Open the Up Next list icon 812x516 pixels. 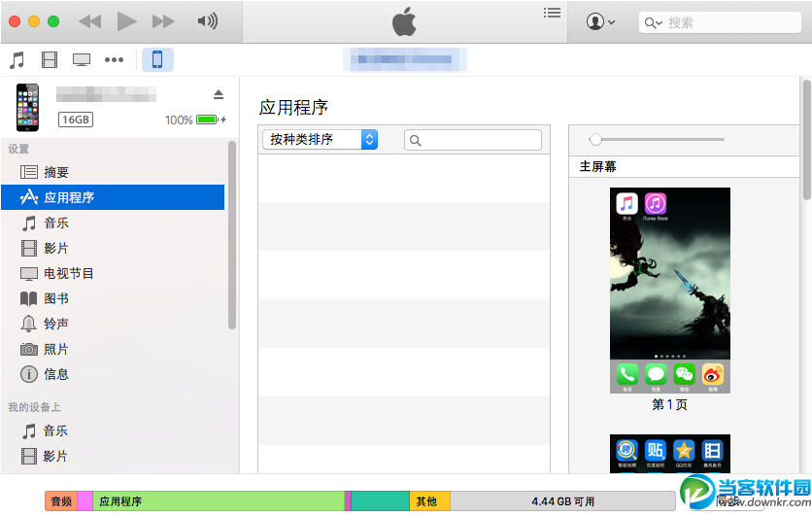tap(552, 13)
